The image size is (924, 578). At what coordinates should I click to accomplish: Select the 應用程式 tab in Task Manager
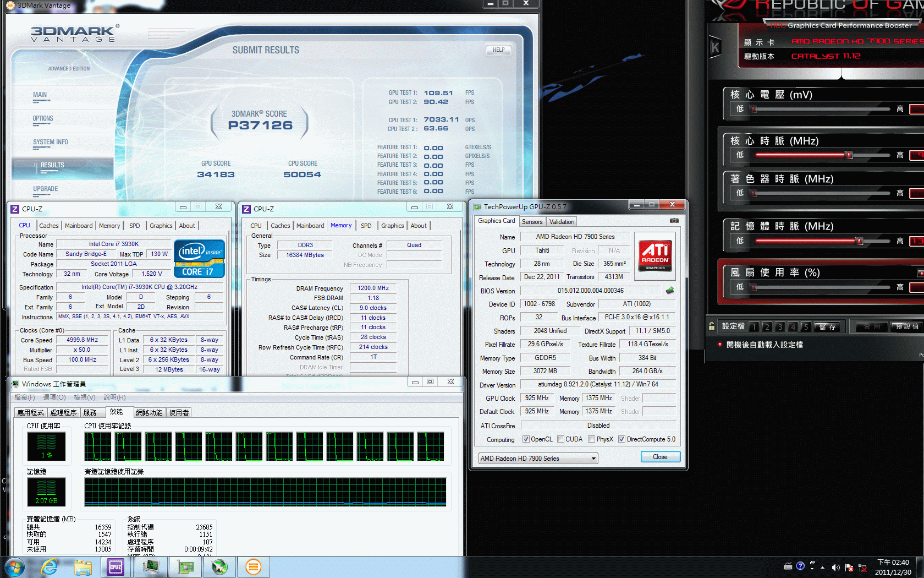pyautogui.click(x=30, y=412)
